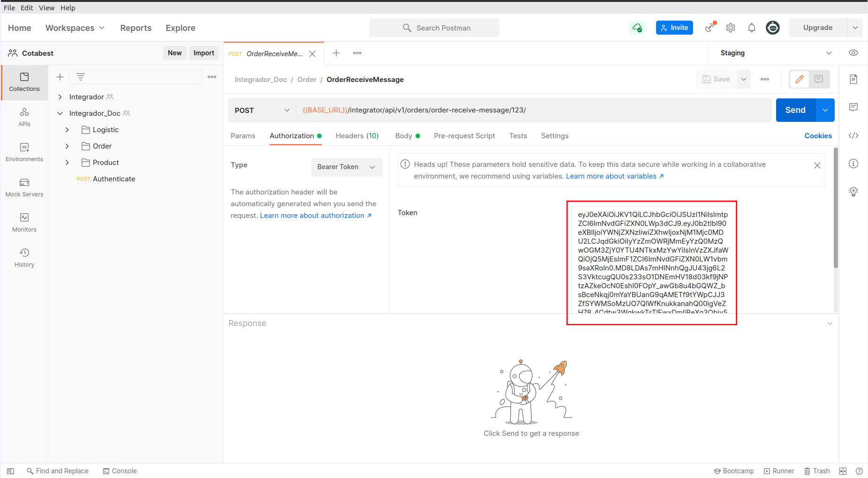The height and width of the screenshot is (478, 868).
Task: Open the Environments sidebar panel
Action: 24,152
